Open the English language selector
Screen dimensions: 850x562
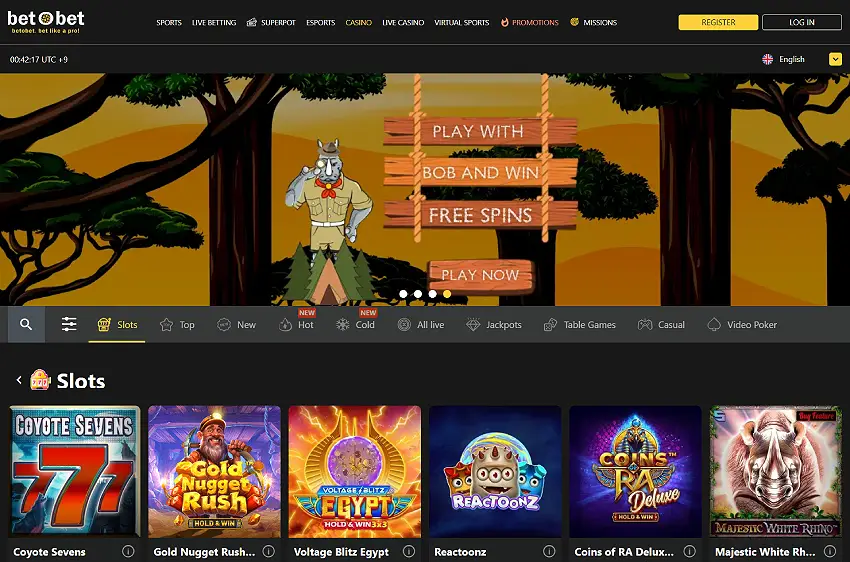pos(784,59)
